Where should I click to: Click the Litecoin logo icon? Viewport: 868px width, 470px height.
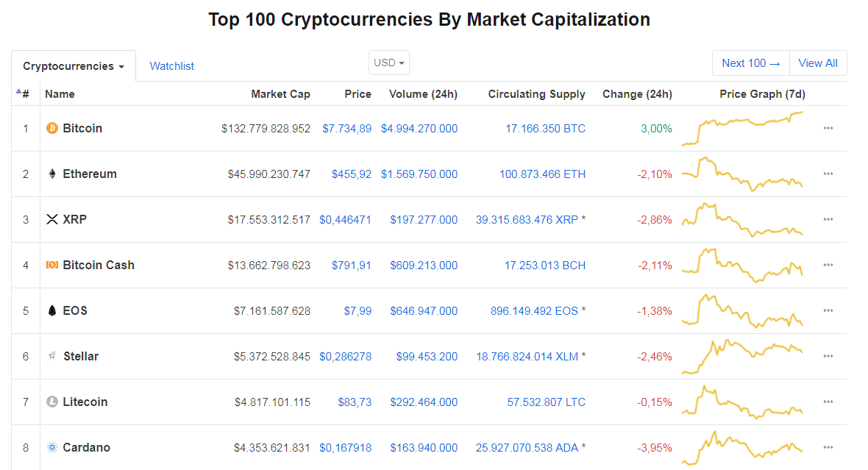click(52, 402)
